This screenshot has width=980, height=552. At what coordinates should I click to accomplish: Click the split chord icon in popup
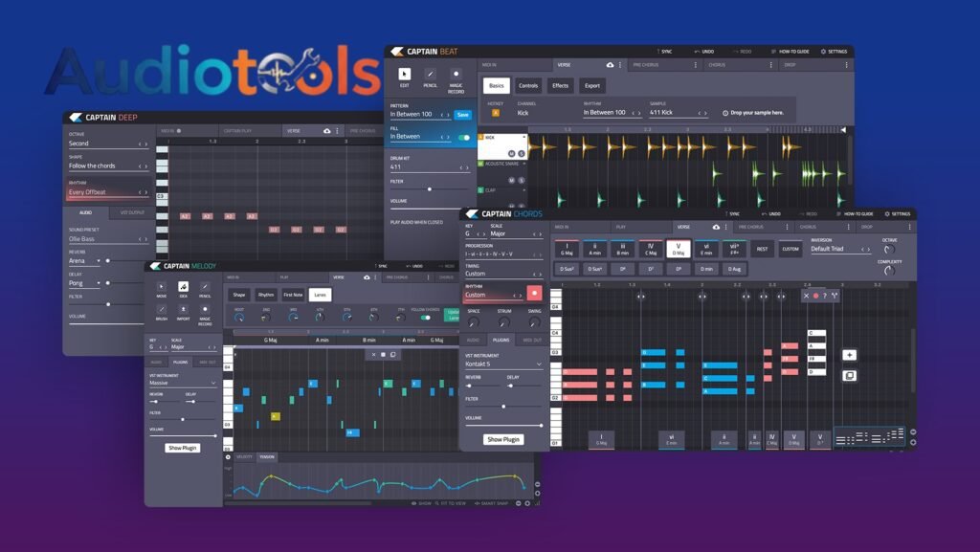tap(835, 296)
